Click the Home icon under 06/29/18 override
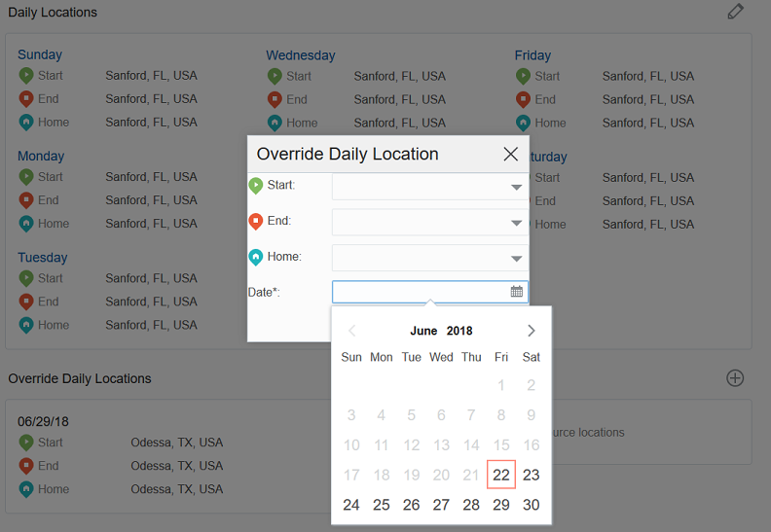 click(x=26, y=489)
